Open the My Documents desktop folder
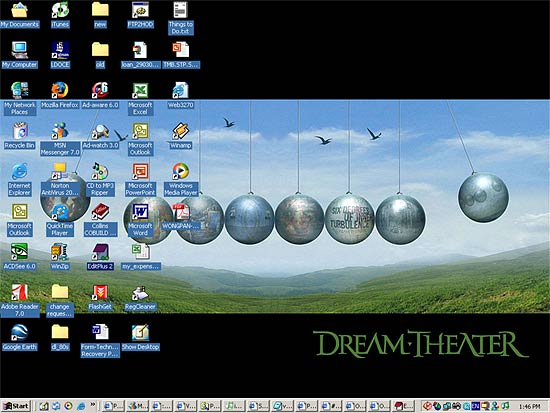The height and width of the screenshot is (413, 550). click(20, 15)
